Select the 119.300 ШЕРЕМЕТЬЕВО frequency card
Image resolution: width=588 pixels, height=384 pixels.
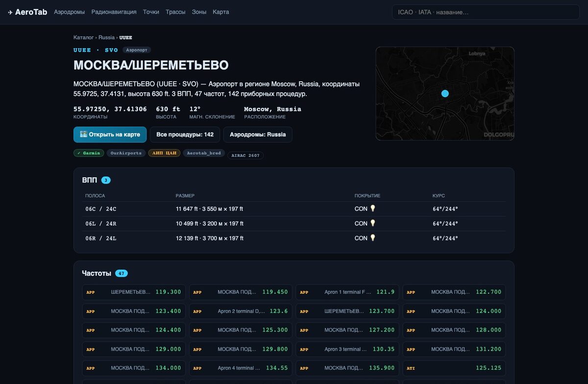pos(134,292)
